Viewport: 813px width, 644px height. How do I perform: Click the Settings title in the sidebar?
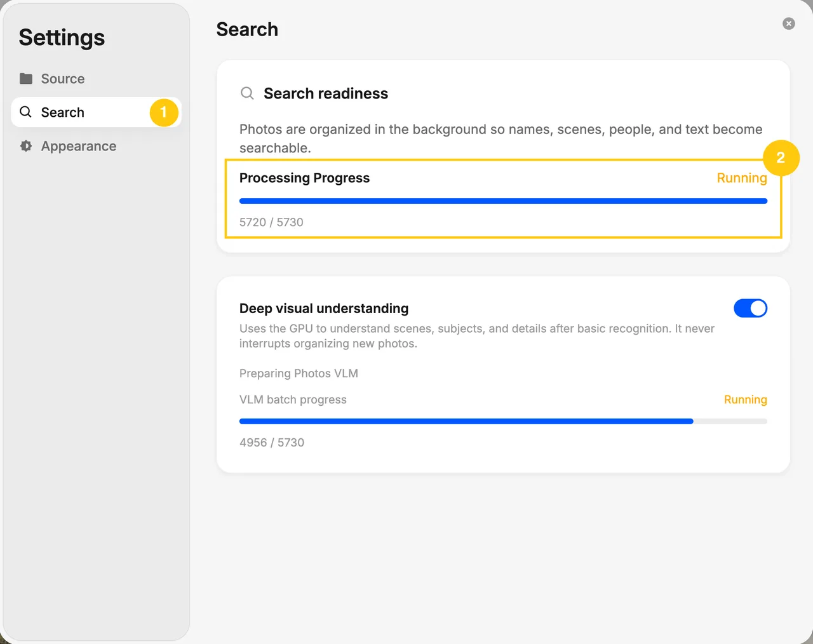(62, 37)
